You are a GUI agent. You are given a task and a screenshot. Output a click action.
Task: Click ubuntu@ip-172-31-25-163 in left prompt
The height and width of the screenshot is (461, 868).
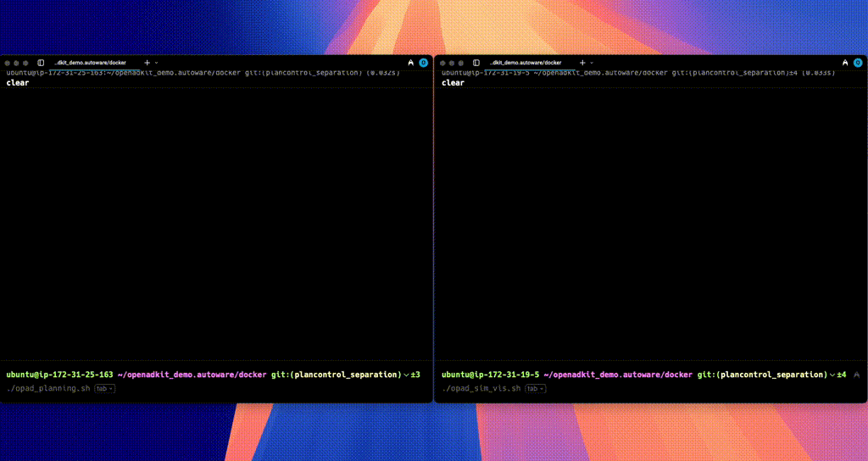coord(60,375)
